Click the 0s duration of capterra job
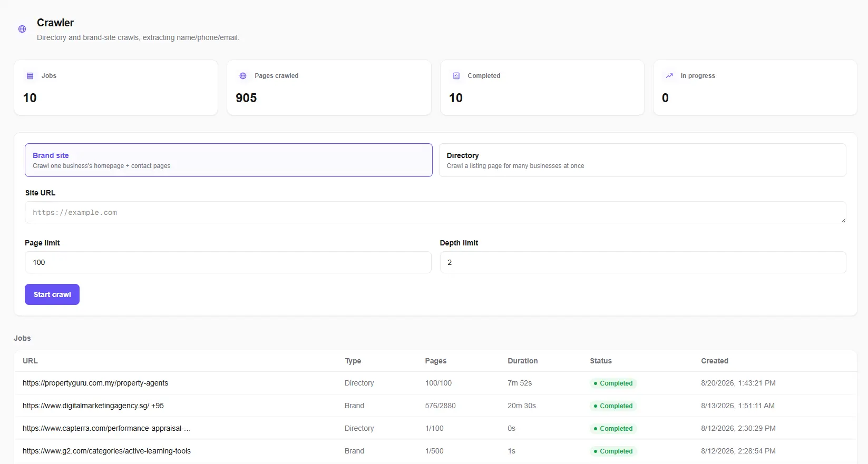Screen dimensions: 868x464 [511, 428]
